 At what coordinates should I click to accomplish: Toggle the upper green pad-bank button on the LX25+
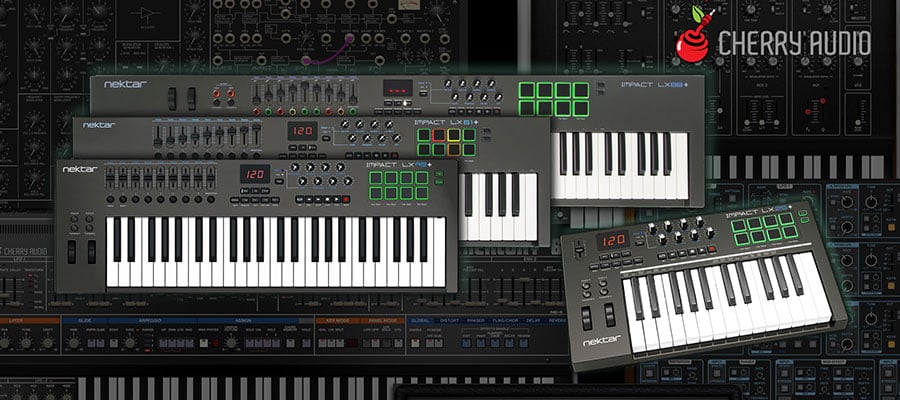(802, 213)
